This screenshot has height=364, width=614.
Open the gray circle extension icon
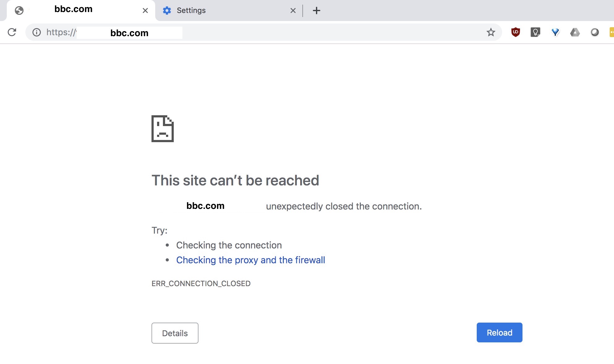click(595, 32)
